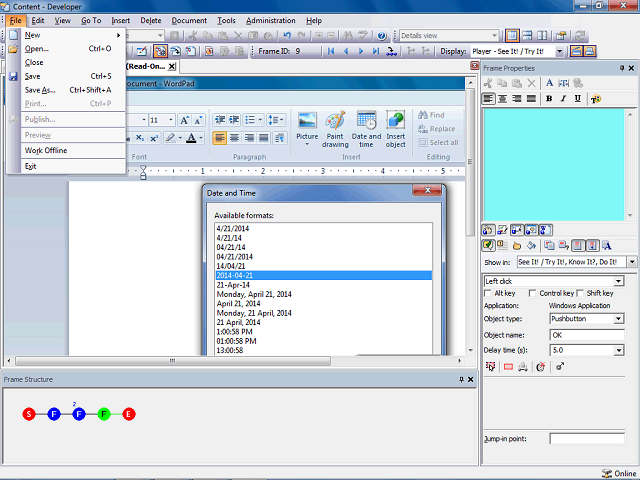Close the Date and Time dialog
This screenshot has width=640, height=480.
[x=427, y=190]
